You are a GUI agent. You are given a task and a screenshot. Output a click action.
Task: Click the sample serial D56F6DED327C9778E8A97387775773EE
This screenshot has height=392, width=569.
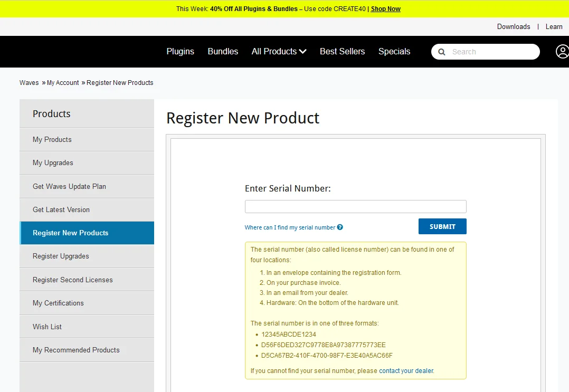click(x=324, y=345)
